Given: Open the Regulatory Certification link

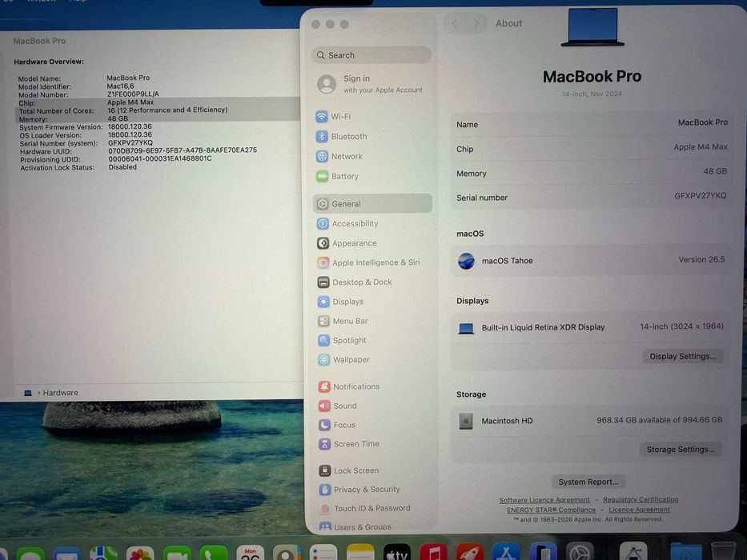Looking at the screenshot, I should point(641,499).
